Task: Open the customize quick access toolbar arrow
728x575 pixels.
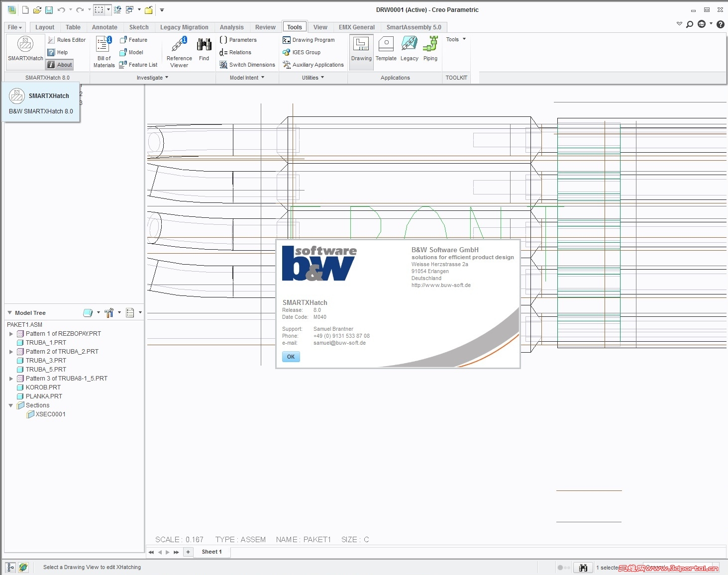Action: tap(162, 10)
